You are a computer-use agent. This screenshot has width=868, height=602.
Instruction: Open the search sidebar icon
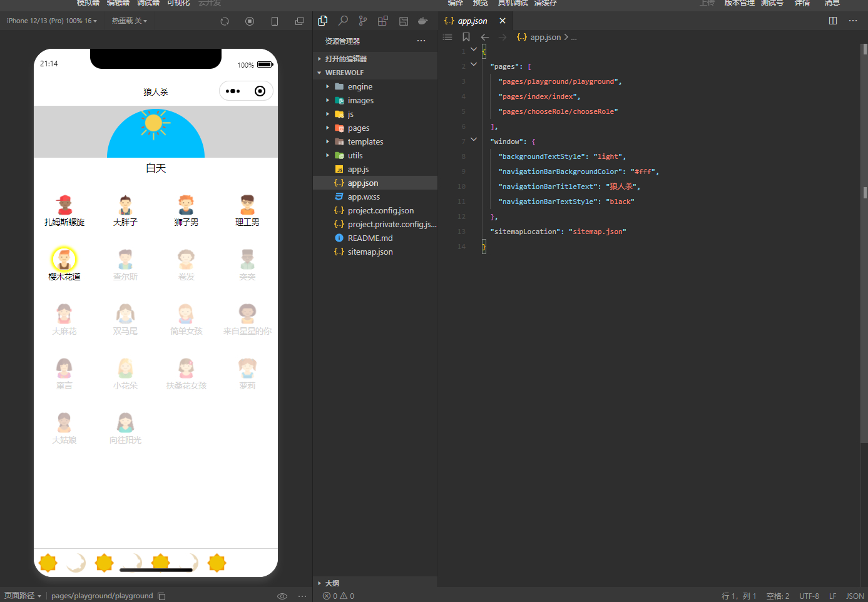click(x=343, y=21)
